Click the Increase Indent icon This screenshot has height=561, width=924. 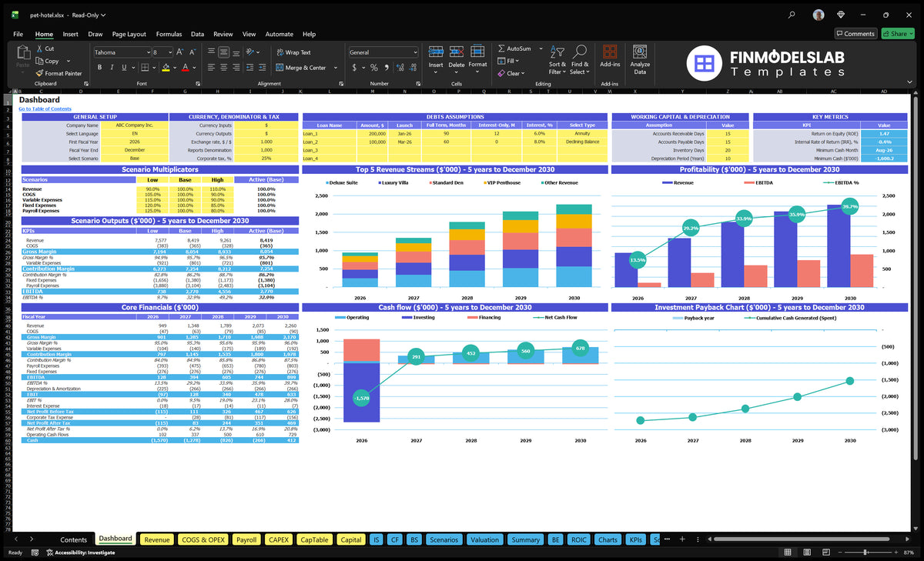(262, 68)
